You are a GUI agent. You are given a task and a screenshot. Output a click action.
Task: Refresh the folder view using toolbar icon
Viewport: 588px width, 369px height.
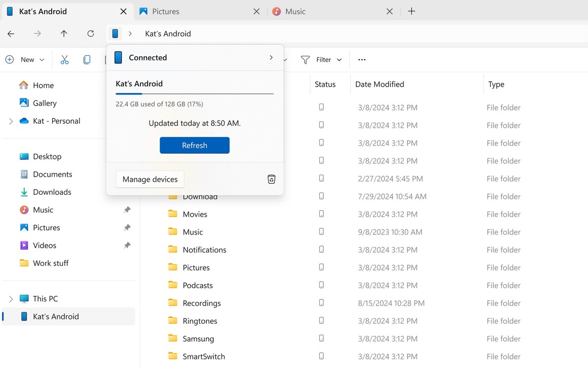tap(91, 34)
